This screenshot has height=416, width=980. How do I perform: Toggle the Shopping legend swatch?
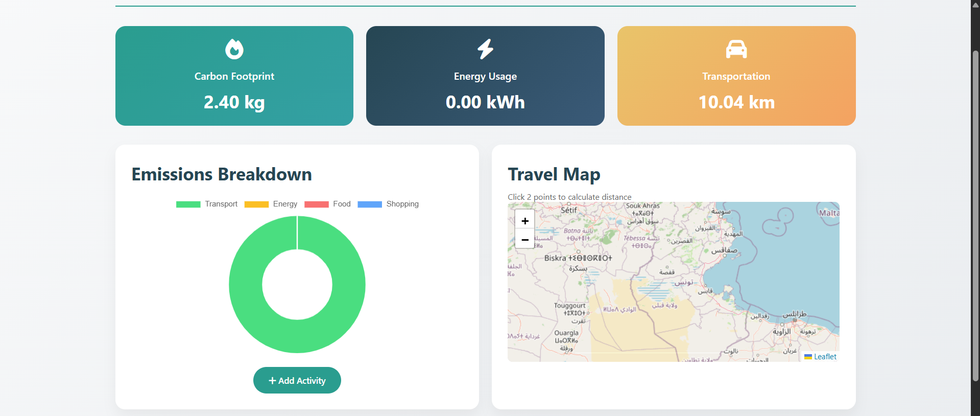coord(370,204)
